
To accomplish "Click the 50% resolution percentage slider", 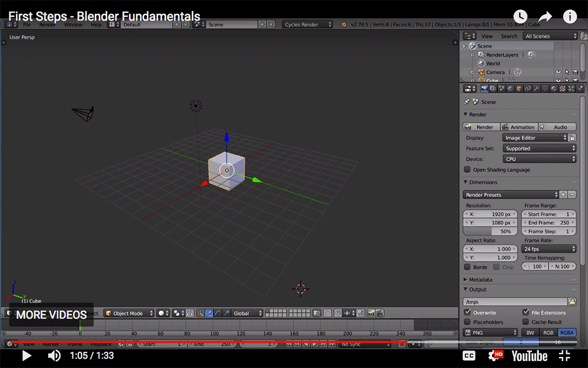I will click(490, 231).
